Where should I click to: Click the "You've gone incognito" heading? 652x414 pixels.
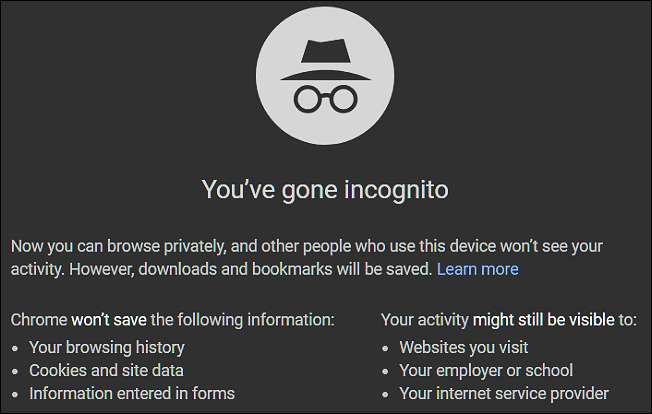tap(326, 190)
